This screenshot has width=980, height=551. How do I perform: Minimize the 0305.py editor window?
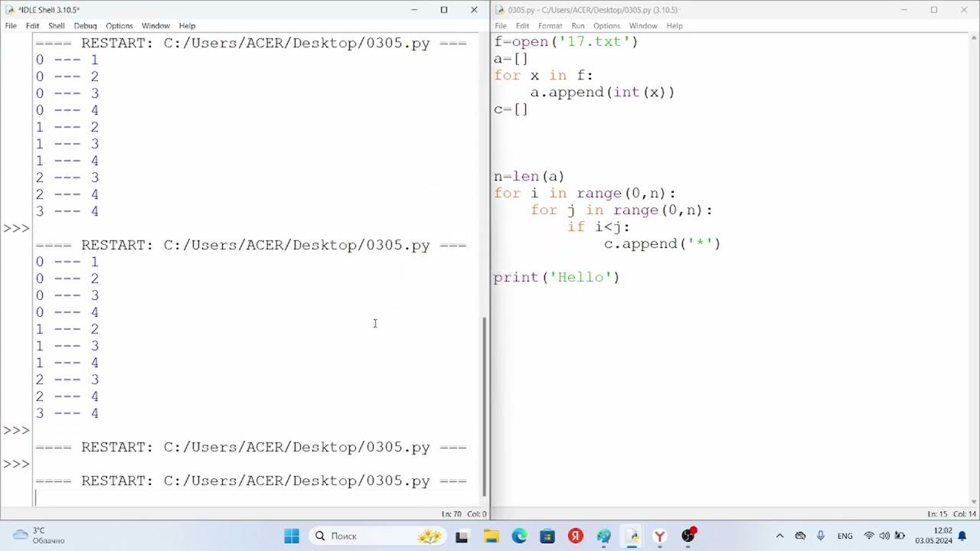point(904,10)
